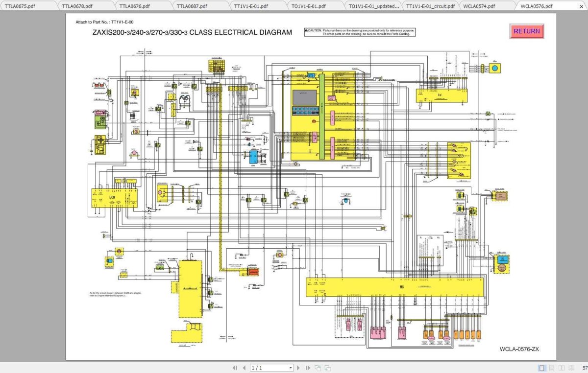Go to the next page
Viewport: 588px width, 373px height.
(x=299, y=368)
